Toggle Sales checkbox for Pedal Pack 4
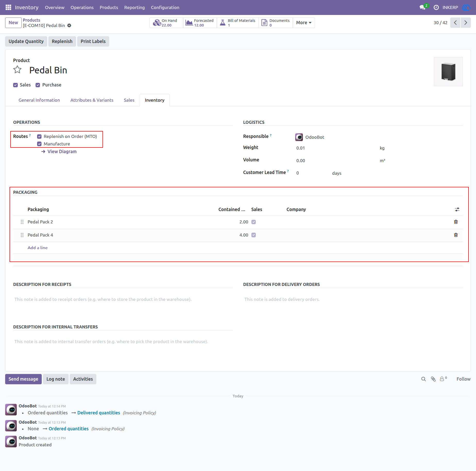Viewport: 476px width, 471px height. tap(254, 235)
